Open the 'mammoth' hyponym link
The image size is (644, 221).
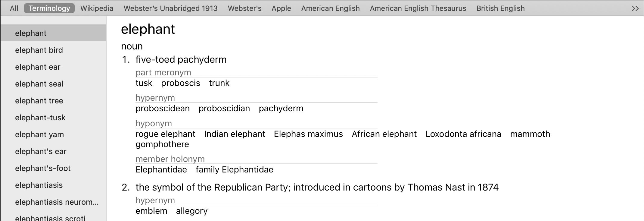coord(530,134)
